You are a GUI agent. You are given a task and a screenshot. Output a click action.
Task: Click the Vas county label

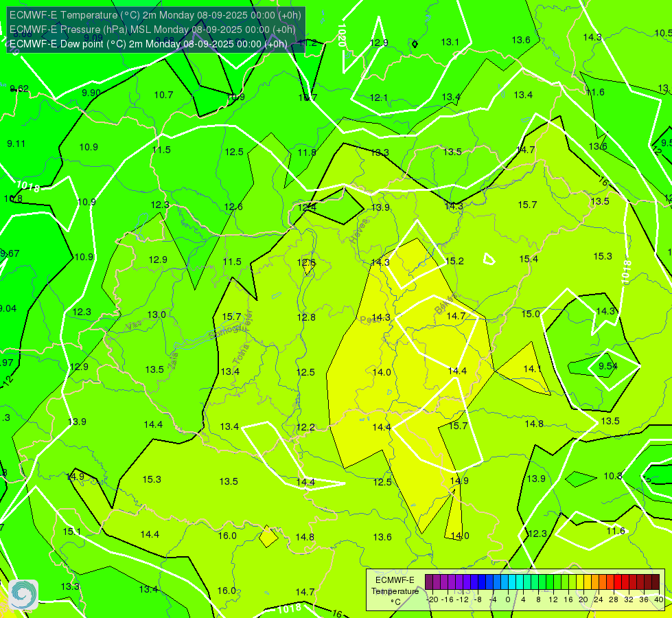[132, 326]
